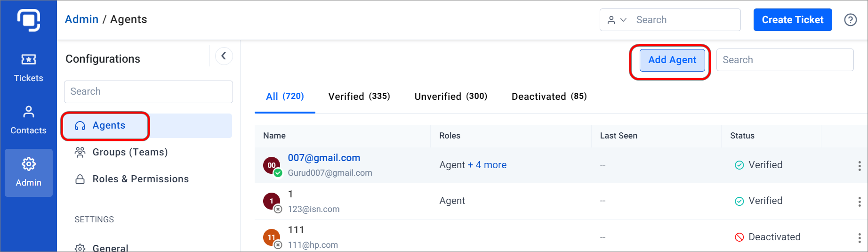Expand the '+ 4 more' roles link
Viewport: 868px width, 252px height.
click(x=487, y=165)
